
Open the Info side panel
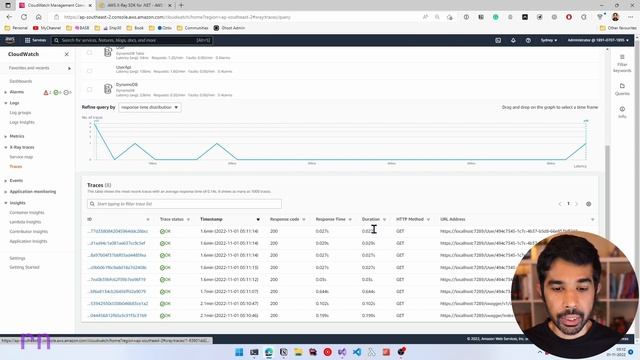click(622, 112)
